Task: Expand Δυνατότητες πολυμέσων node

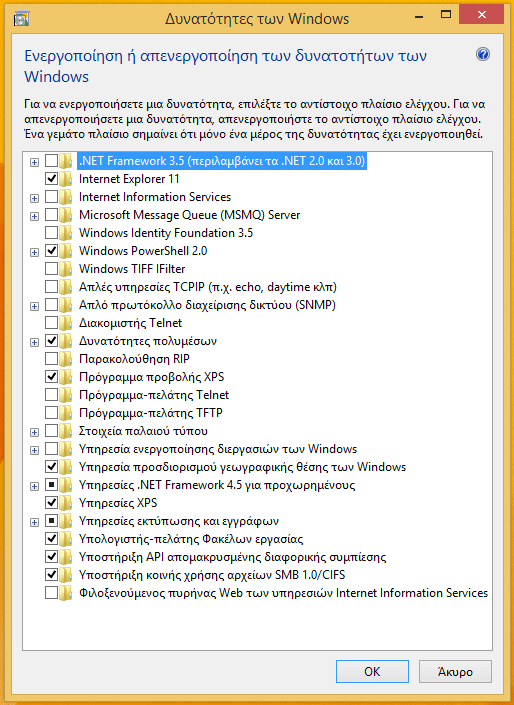Action: pos(34,342)
